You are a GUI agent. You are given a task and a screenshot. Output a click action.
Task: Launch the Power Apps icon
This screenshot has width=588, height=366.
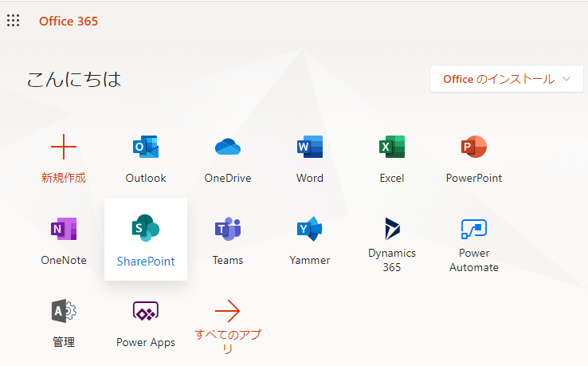pos(146,311)
